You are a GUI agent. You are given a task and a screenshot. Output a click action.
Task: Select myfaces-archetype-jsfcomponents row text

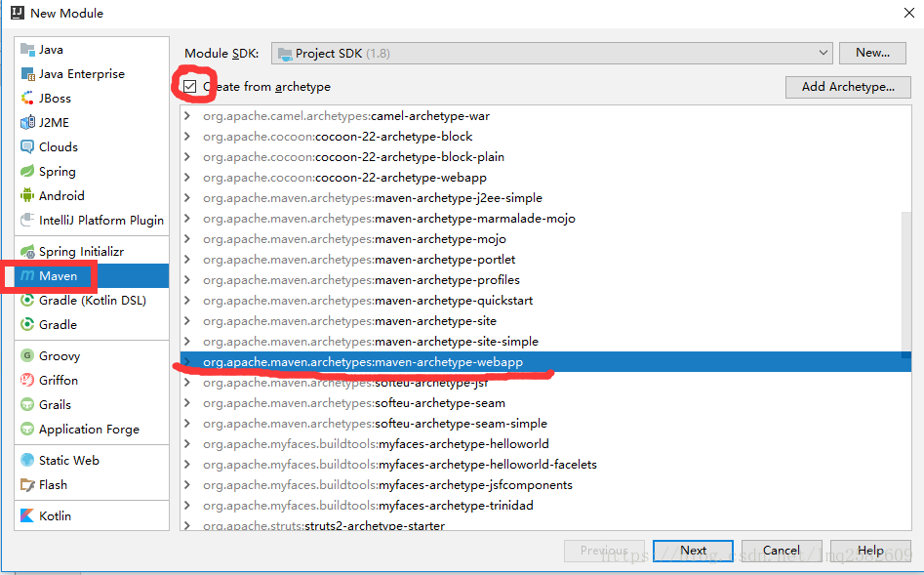click(387, 485)
